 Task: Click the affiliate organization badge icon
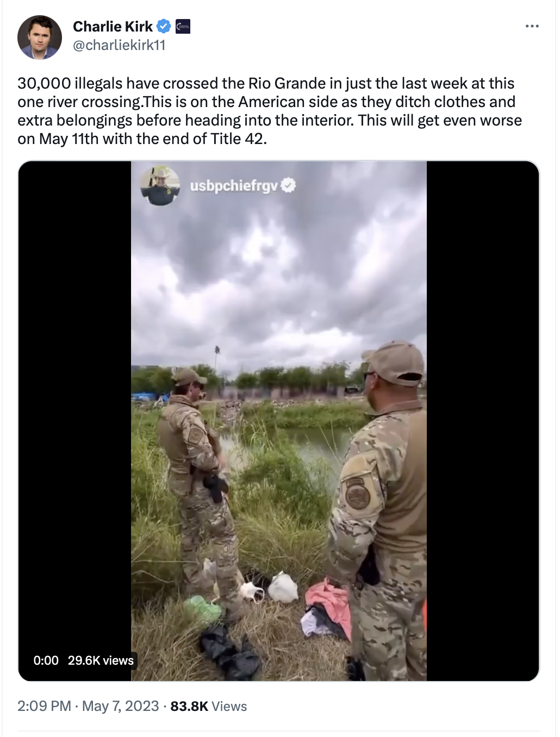[183, 26]
